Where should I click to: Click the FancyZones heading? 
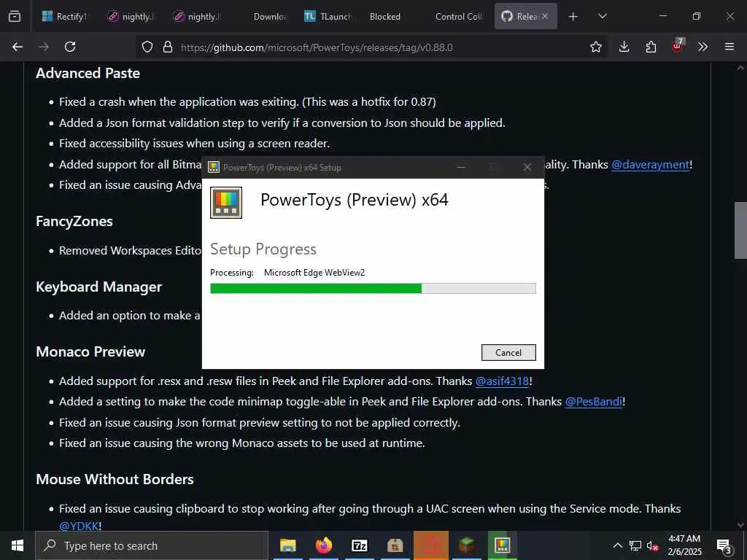coord(74,222)
